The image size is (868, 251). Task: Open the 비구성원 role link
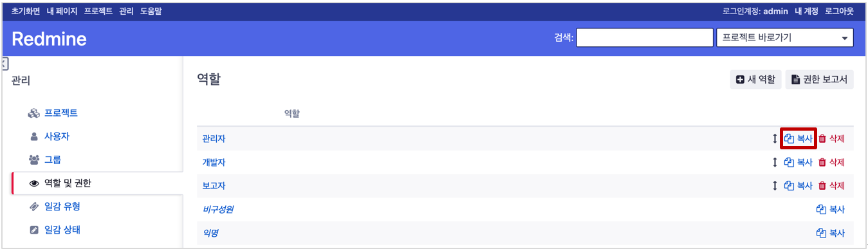point(217,209)
